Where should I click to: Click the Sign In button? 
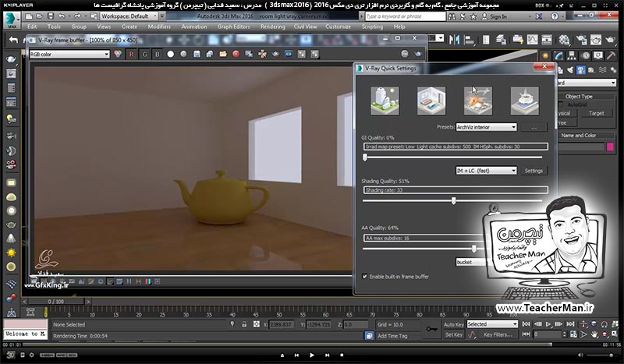(x=495, y=16)
